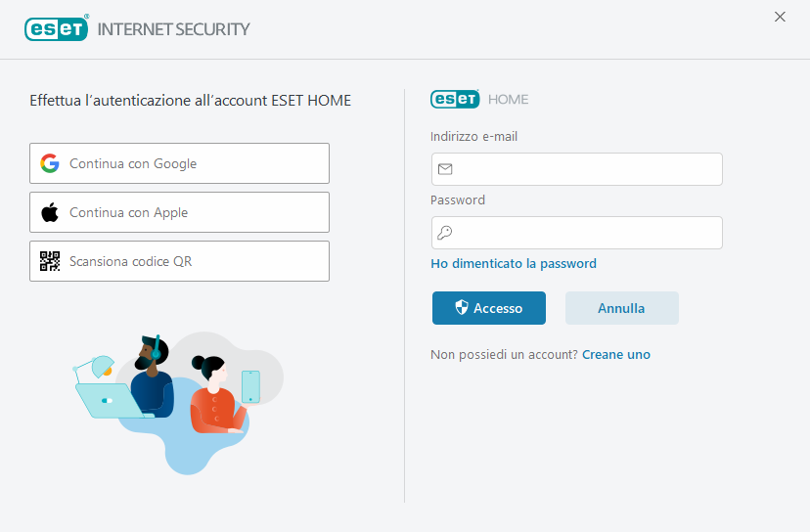Click the envelope icon in email field

pyautogui.click(x=445, y=169)
